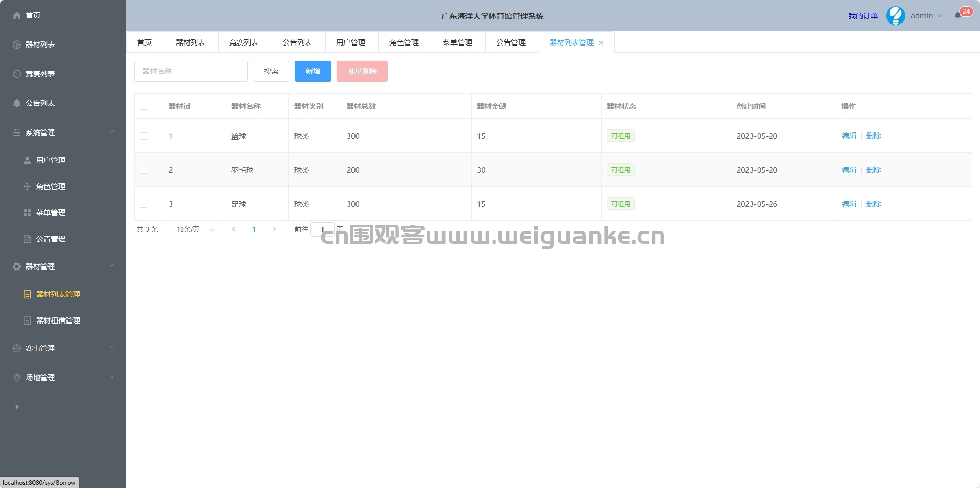Switch to the 器材列表 tab
This screenshot has width=980, height=488.
point(191,42)
